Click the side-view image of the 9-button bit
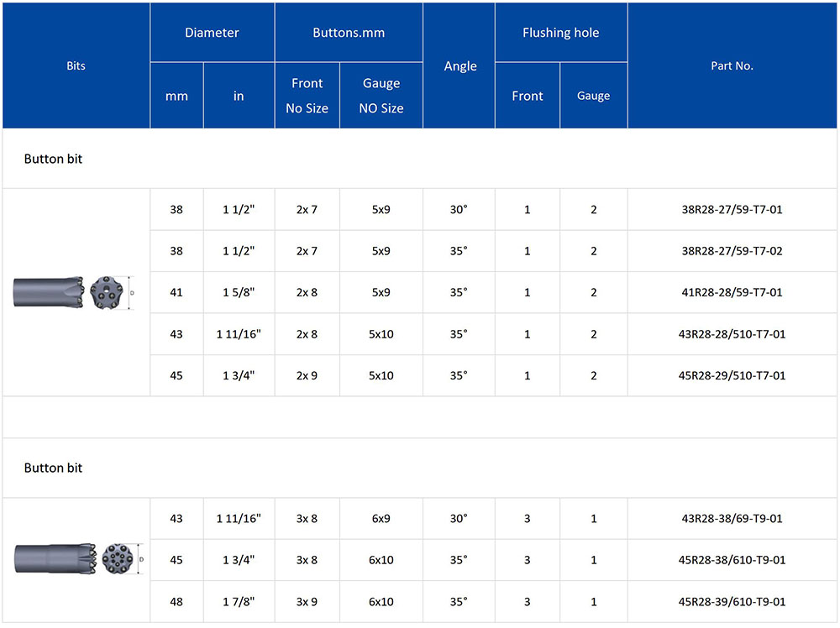The width and height of the screenshot is (840, 628). pos(50,558)
